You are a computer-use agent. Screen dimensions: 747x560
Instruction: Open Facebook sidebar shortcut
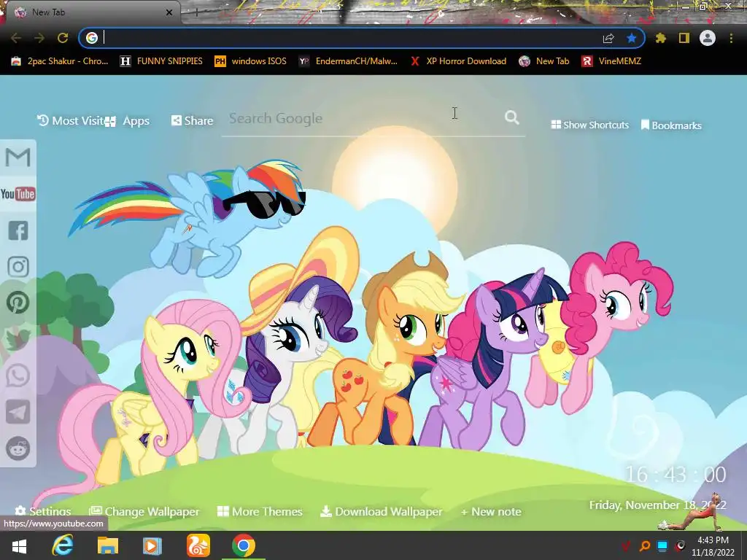tap(18, 230)
